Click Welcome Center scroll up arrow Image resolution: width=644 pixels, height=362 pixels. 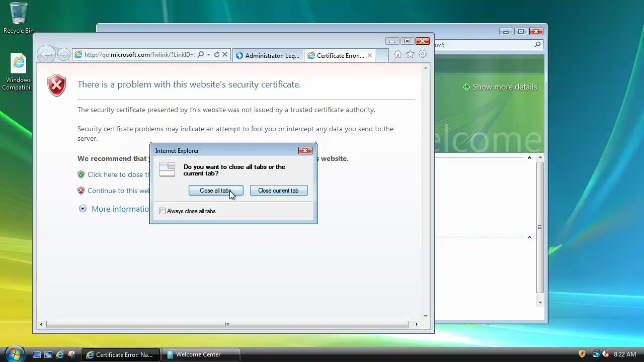(x=540, y=158)
